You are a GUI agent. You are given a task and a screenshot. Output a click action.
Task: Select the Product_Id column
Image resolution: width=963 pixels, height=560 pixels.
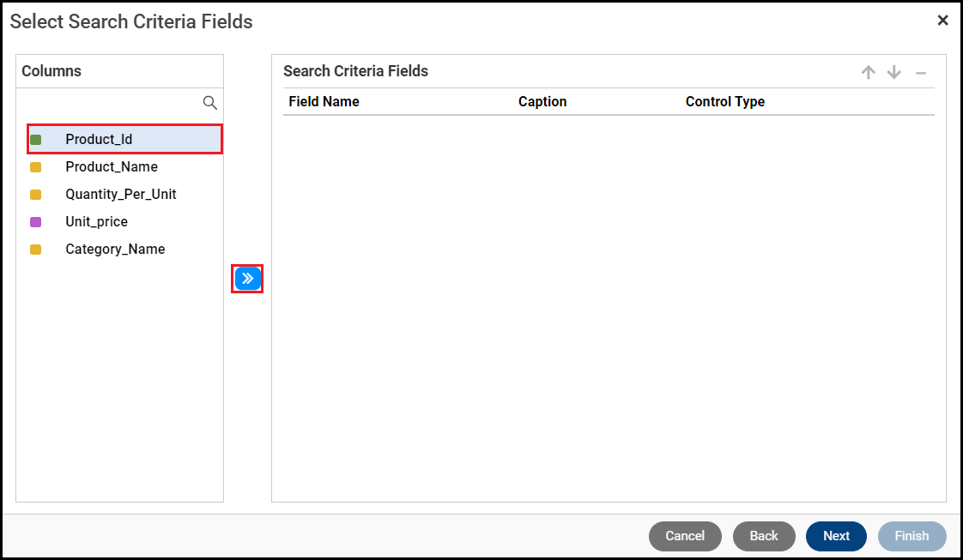pyautogui.click(x=99, y=140)
